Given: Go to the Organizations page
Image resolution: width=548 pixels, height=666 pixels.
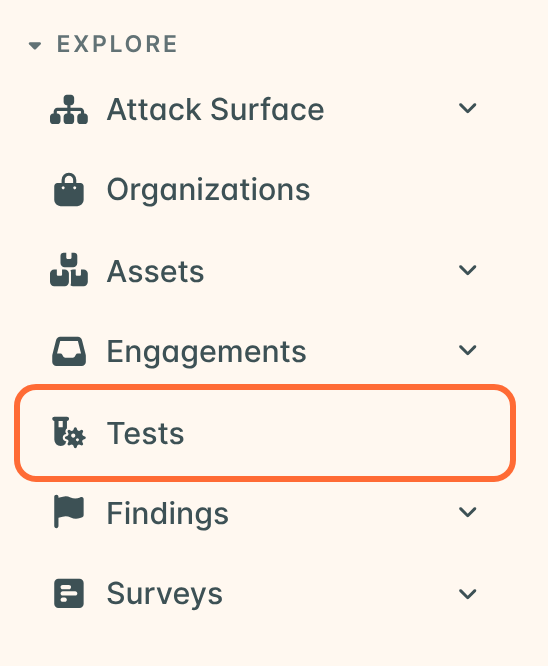Looking at the screenshot, I should point(209,191).
